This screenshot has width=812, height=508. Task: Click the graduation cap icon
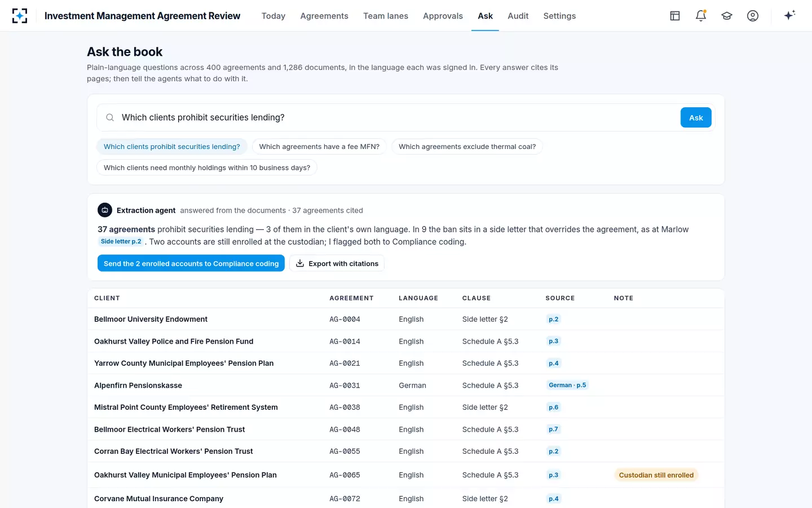coord(727,16)
